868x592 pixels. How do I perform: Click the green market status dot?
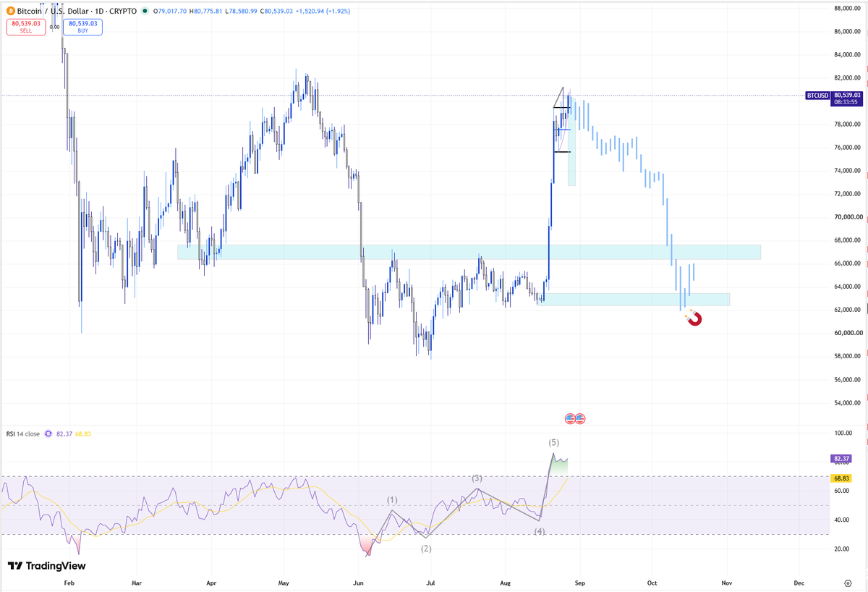coord(145,12)
